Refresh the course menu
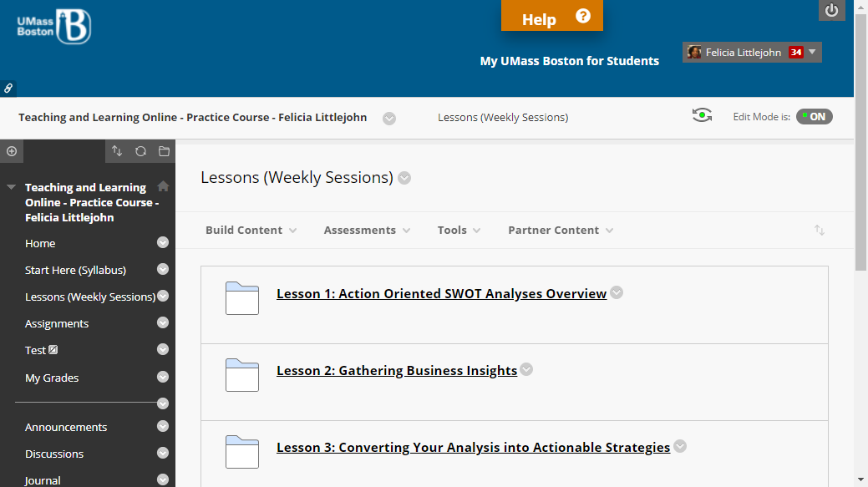 tap(140, 151)
